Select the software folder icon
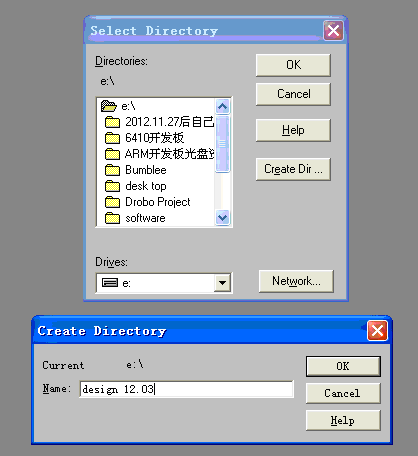 pyautogui.click(x=112, y=218)
